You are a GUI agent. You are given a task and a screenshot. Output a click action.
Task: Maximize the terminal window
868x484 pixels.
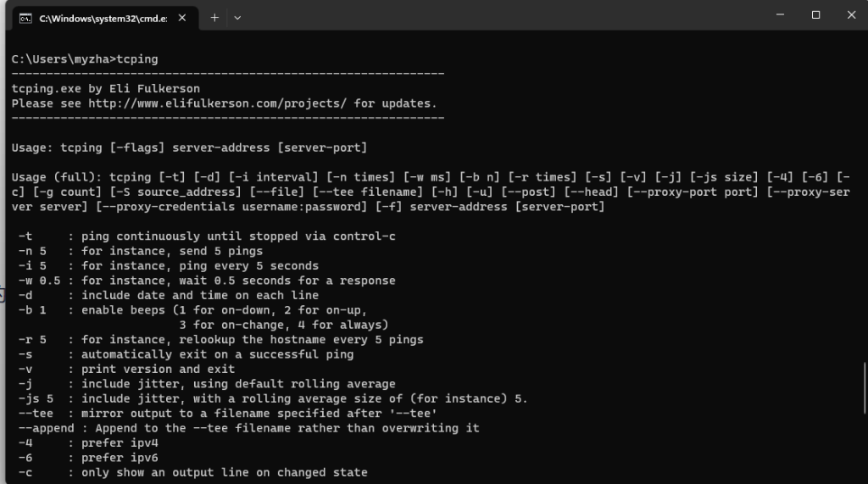[x=815, y=15]
